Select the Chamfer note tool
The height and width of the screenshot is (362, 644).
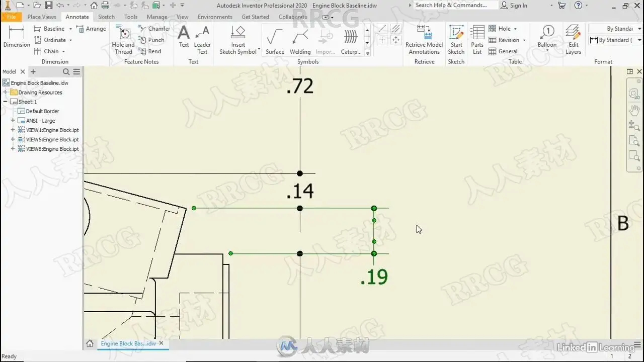[154, 29]
